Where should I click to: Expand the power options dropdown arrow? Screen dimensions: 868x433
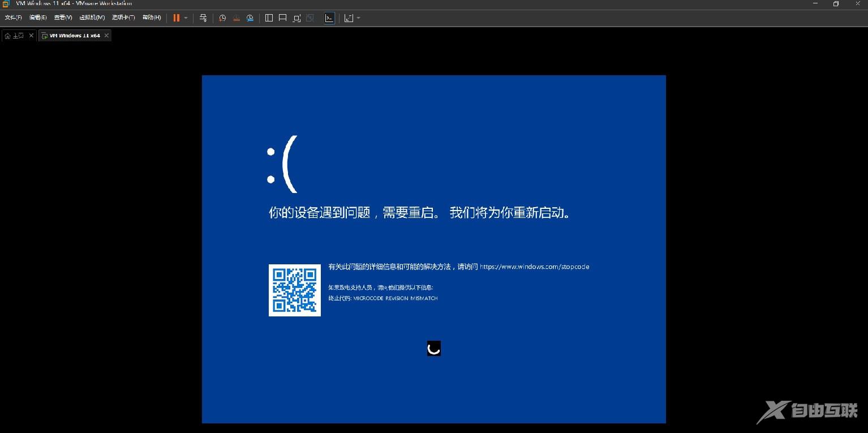tap(186, 18)
